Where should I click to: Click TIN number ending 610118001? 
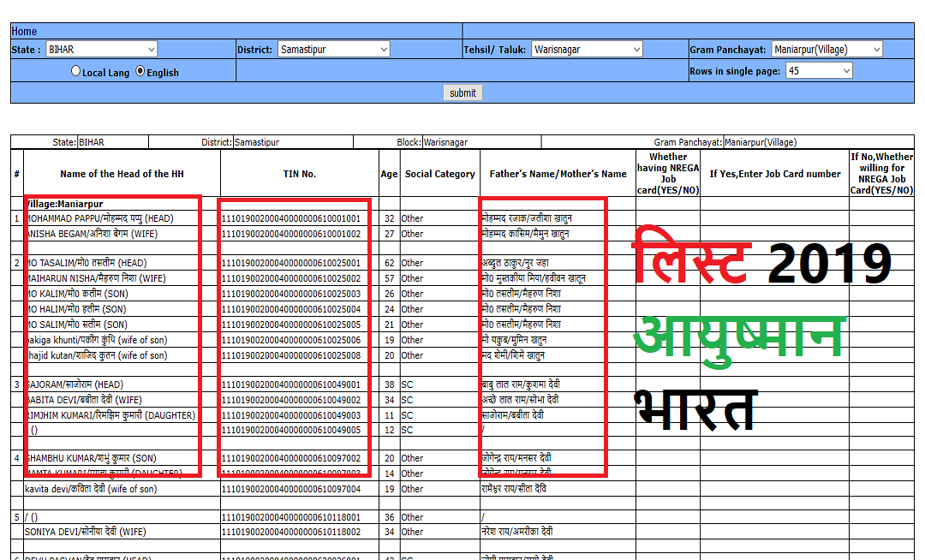291,517
